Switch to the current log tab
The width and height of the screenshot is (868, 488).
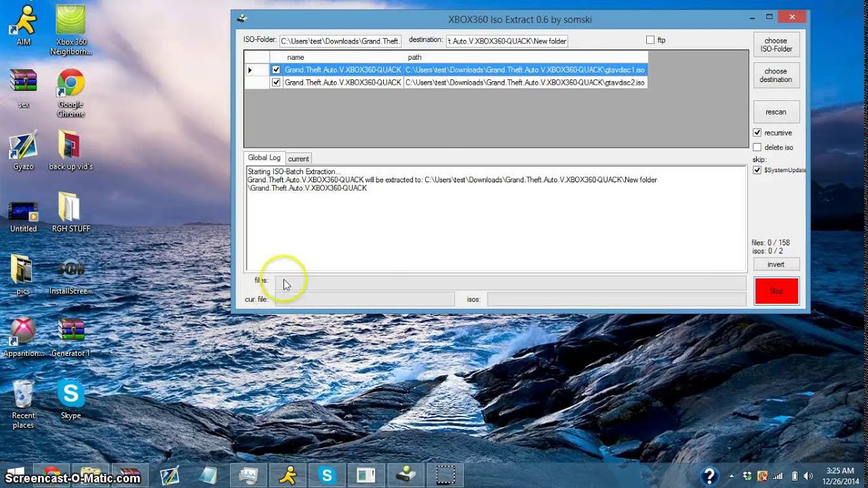click(x=298, y=159)
